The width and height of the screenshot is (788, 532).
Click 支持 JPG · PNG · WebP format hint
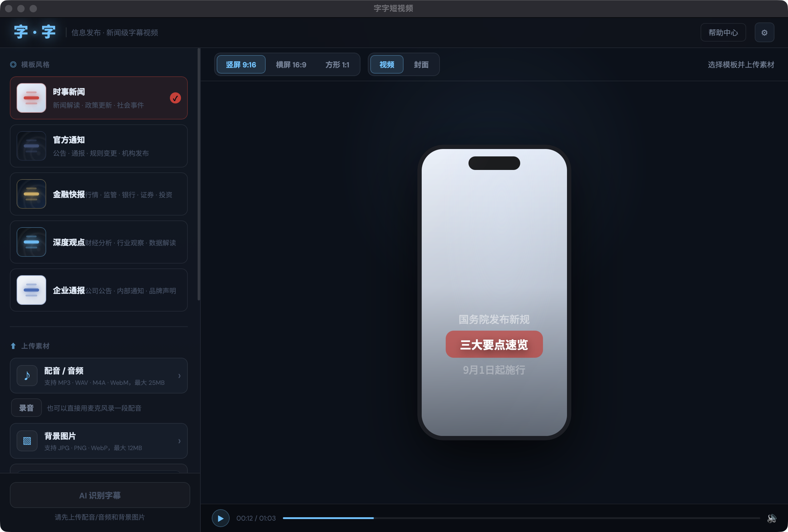tap(93, 448)
